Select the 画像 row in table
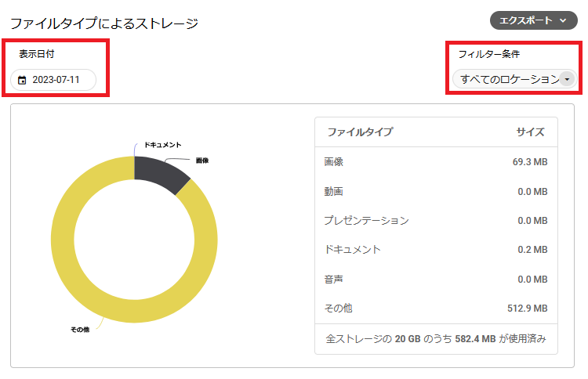The width and height of the screenshot is (588, 379). tap(435, 162)
